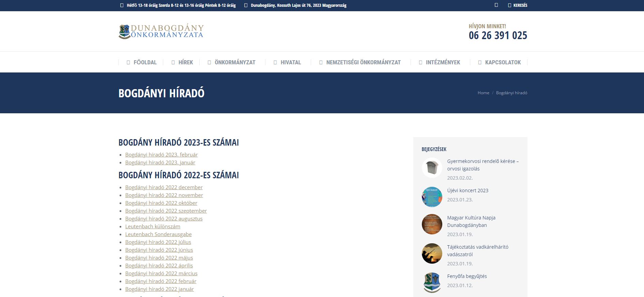This screenshot has height=297, width=644.
Task: Open the Hivatal menu item
Action: 287,62
